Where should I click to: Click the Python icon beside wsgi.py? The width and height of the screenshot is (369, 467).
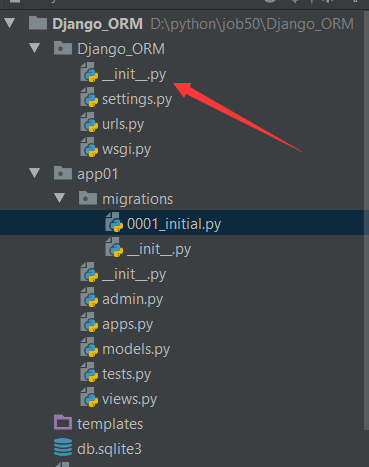click(x=89, y=148)
